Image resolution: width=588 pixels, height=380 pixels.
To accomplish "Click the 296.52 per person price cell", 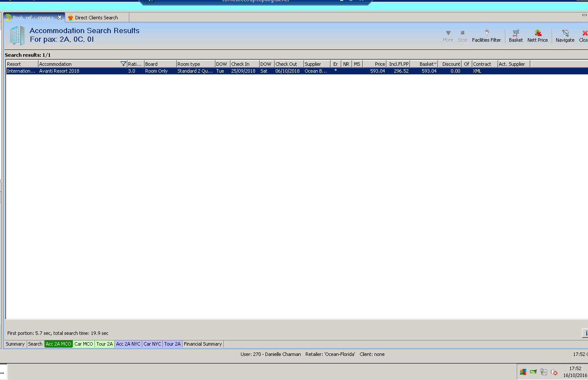I will click(x=398, y=71).
